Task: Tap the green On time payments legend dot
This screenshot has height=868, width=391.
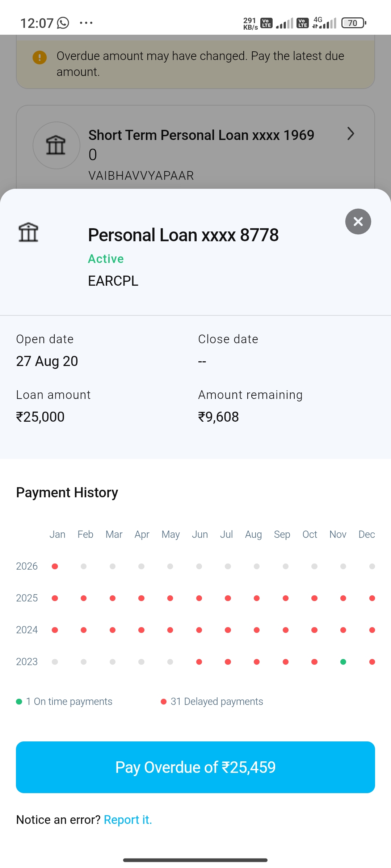Action: coord(19,702)
